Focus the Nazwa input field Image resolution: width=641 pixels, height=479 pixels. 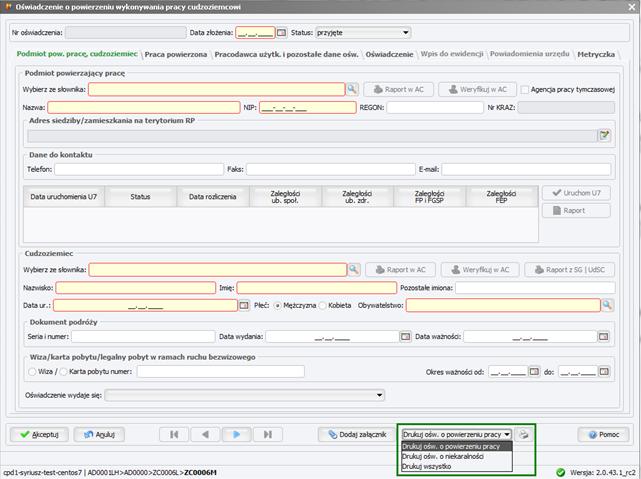pos(143,107)
